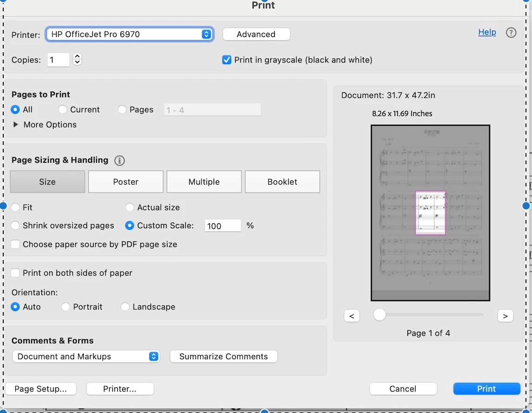Screen dimensions: 532x413
Task: Adjust copies using the stepper arrows
Action: click(x=78, y=59)
